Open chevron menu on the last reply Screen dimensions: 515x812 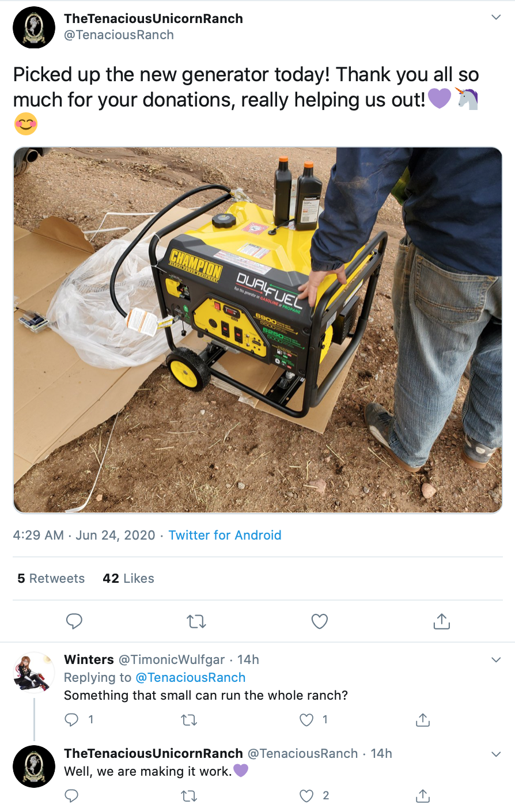(x=496, y=754)
